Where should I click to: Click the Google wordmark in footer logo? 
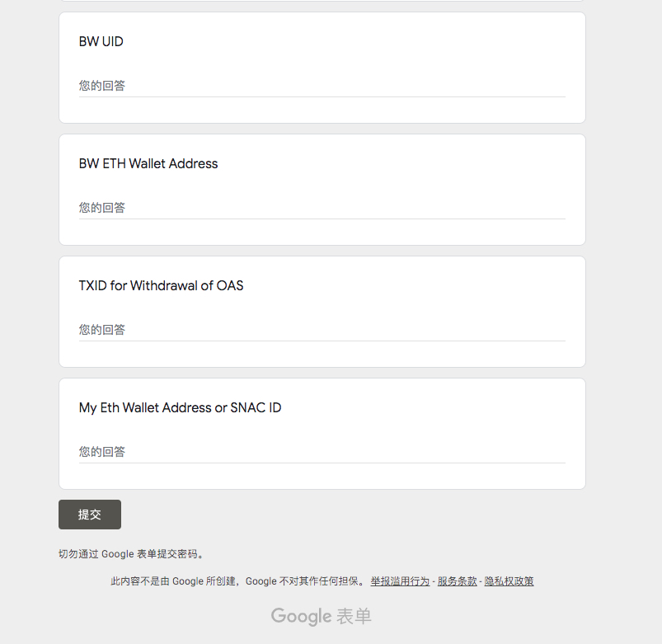[301, 616]
